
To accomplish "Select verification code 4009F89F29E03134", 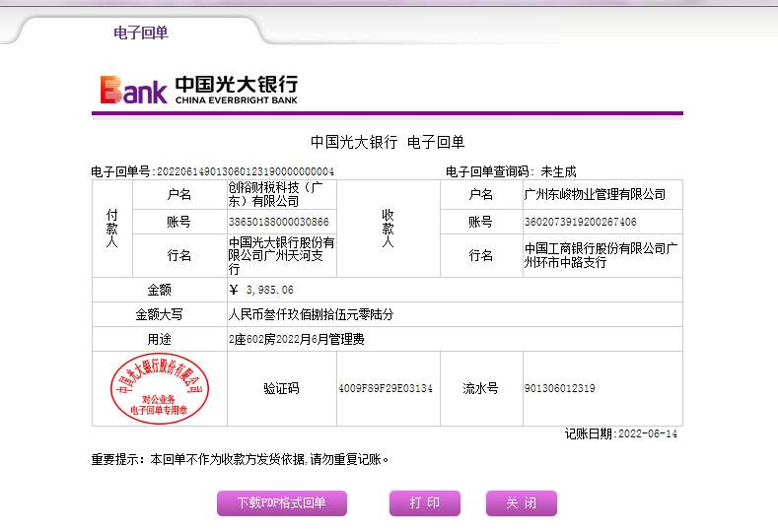I will [386, 389].
